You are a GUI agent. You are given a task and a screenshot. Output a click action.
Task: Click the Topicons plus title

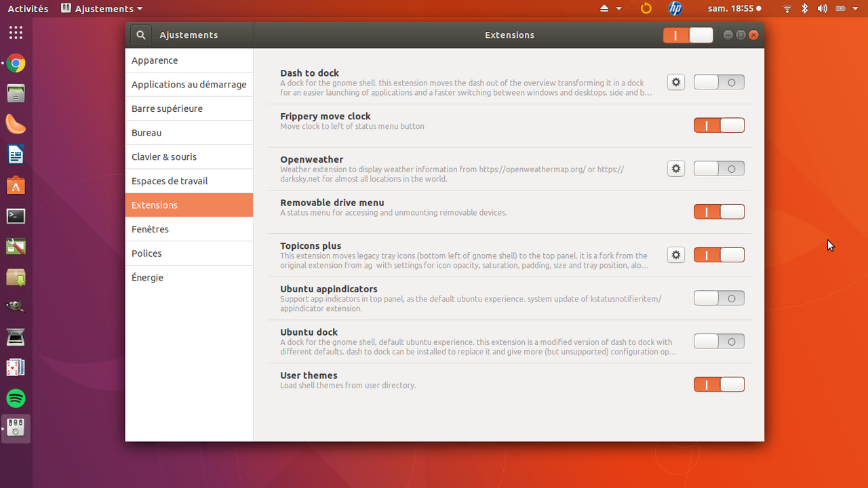pyautogui.click(x=311, y=246)
